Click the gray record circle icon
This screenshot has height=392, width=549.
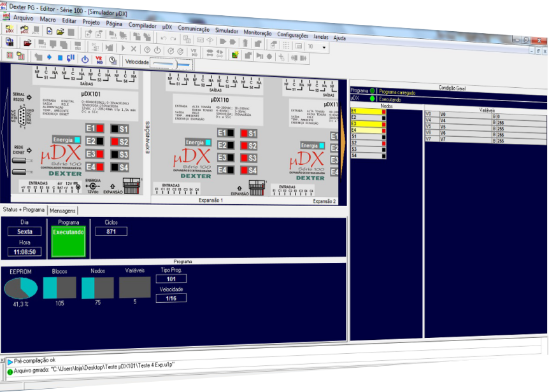click(269, 56)
